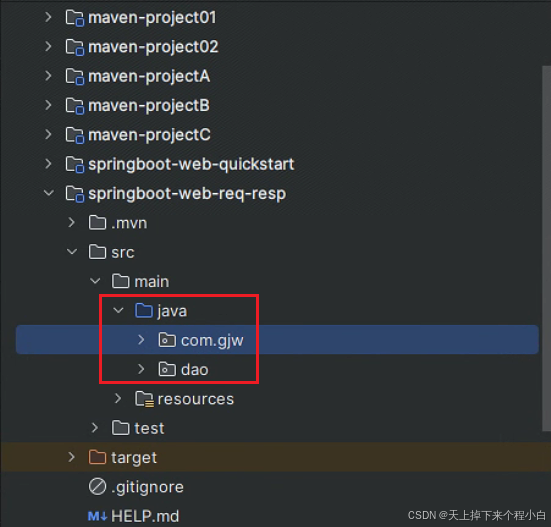Screen dimensions: 551x527
Task: Expand the maven-project01 module chevron
Action: point(48,17)
